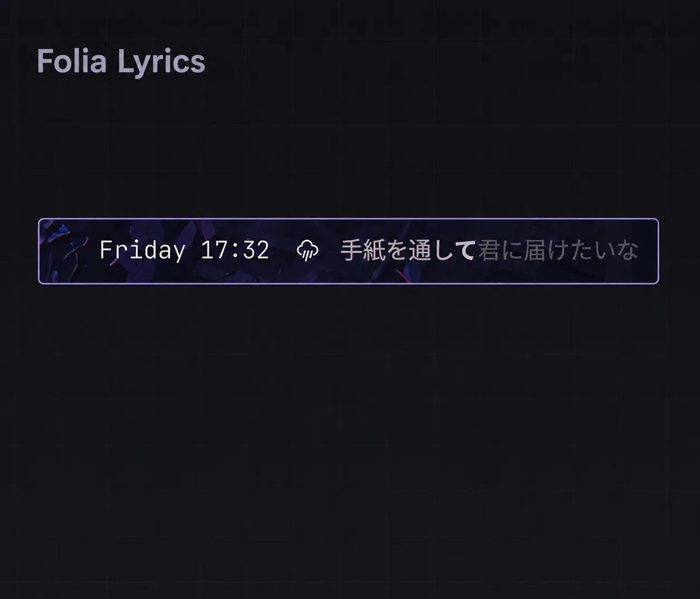
Task: Click the colon between 17 and 32
Action: tap(235, 251)
